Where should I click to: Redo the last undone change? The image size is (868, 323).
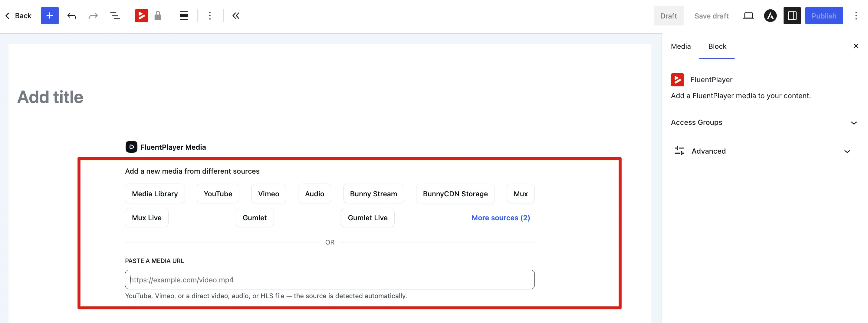pos(93,15)
